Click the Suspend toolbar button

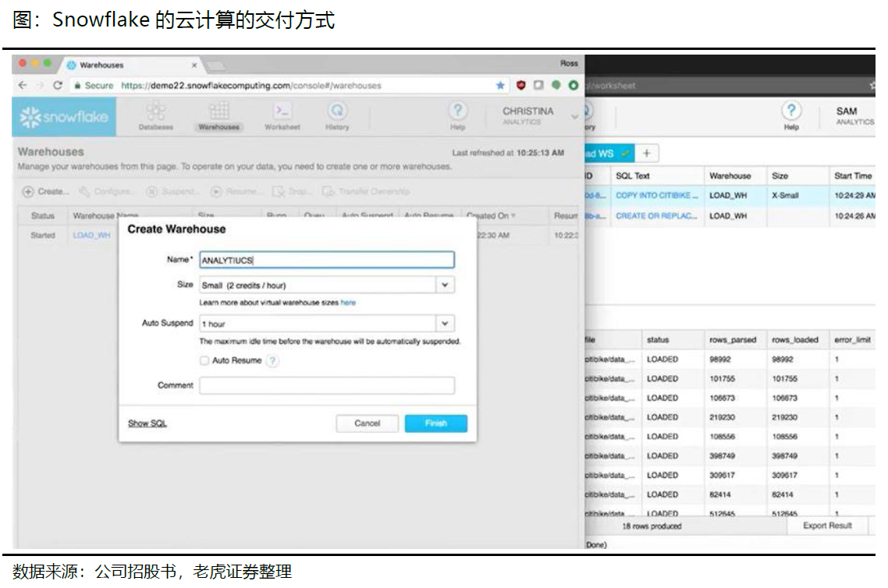tap(172, 192)
